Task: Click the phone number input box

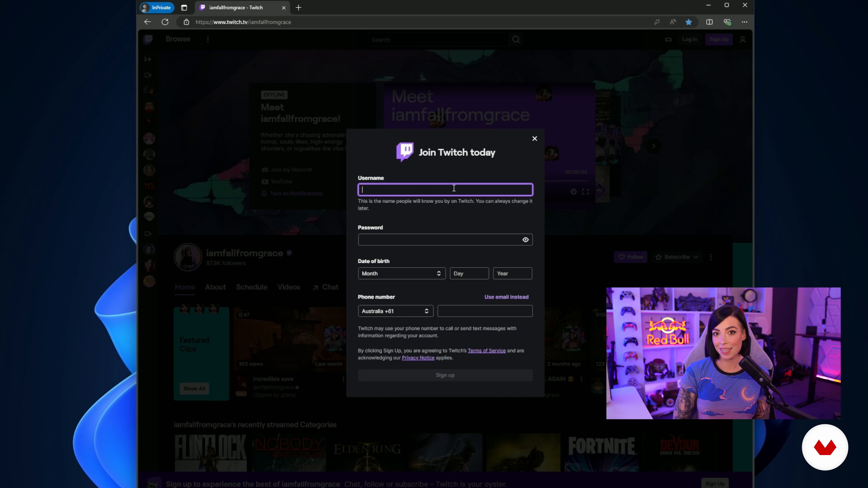Action: tap(485, 311)
